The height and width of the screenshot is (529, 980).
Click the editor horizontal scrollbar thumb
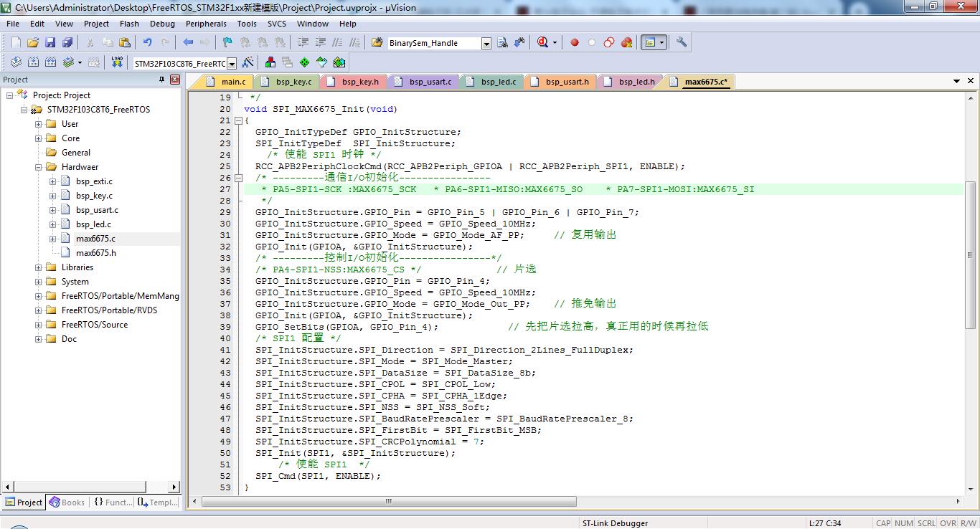tap(387, 501)
